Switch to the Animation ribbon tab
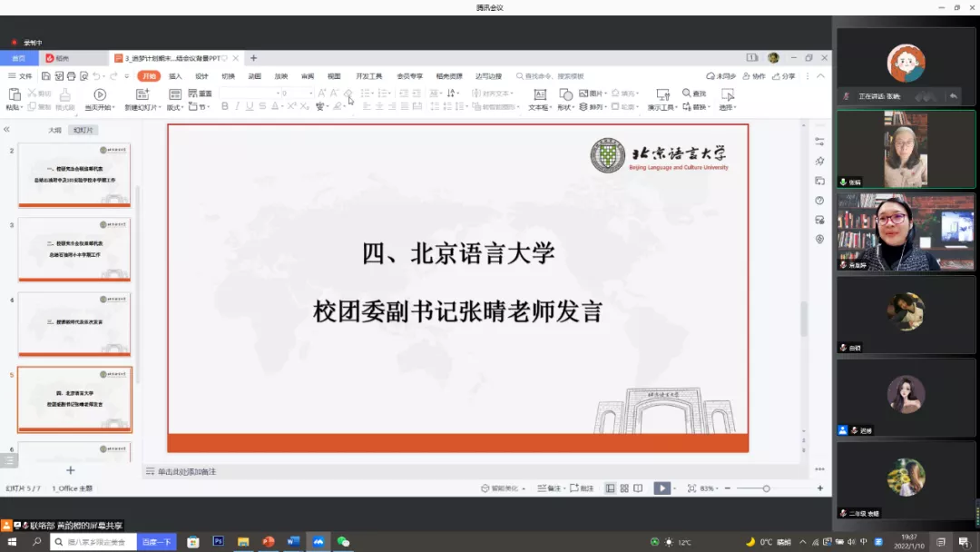This screenshot has width=980, height=552. point(254,76)
